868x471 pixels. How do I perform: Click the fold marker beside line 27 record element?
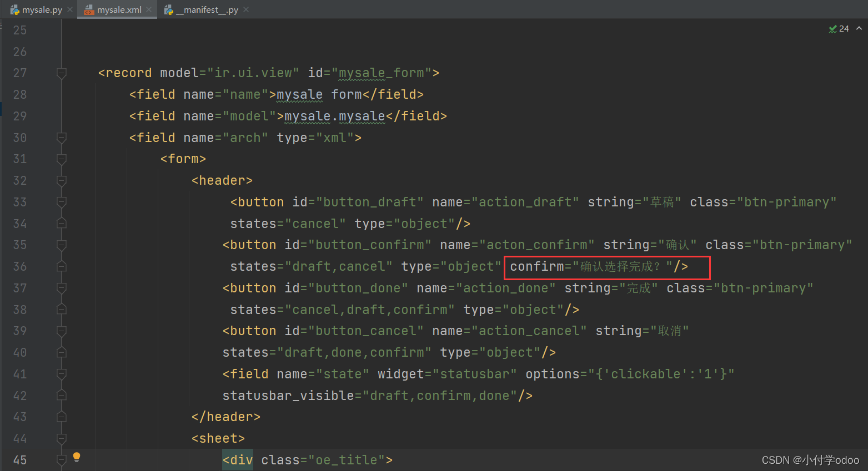point(62,73)
